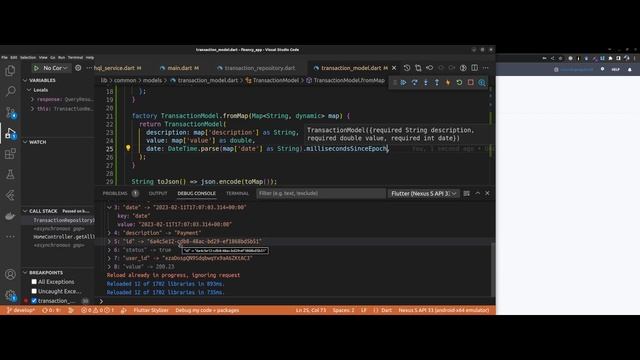Expand the "description" entry in debug console
This screenshot has width=640, height=360.
(109, 233)
